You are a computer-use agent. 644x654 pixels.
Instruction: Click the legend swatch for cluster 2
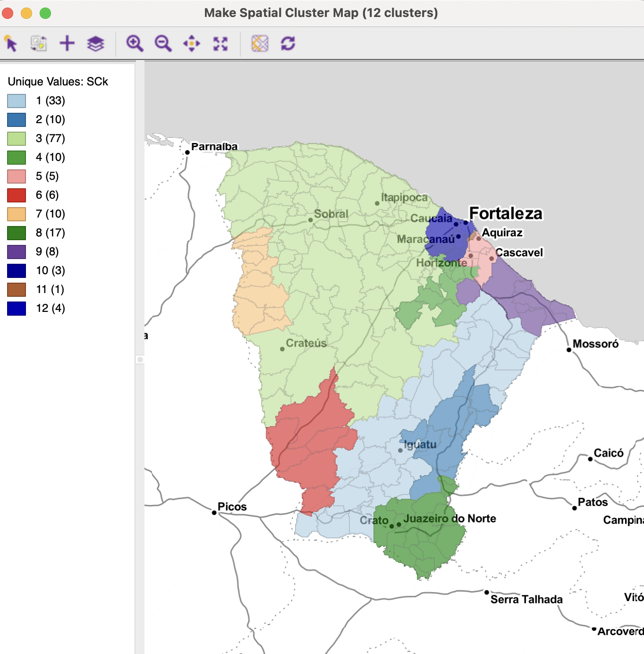pos(17,120)
